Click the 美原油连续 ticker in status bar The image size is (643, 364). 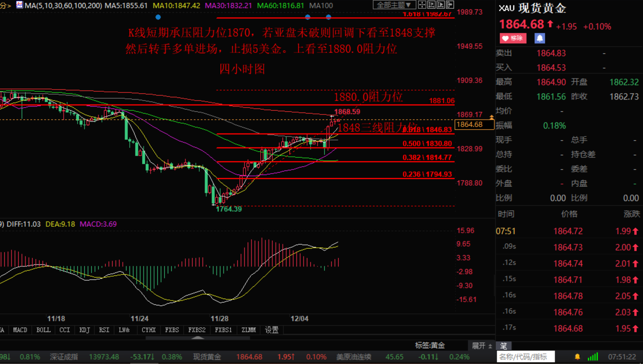[x=354, y=357]
